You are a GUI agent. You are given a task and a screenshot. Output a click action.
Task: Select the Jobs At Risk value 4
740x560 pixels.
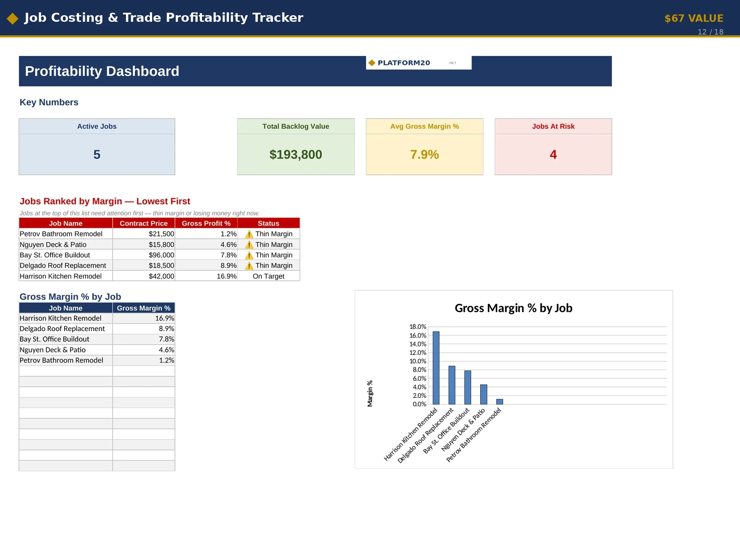pyautogui.click(x=553, y=155)
